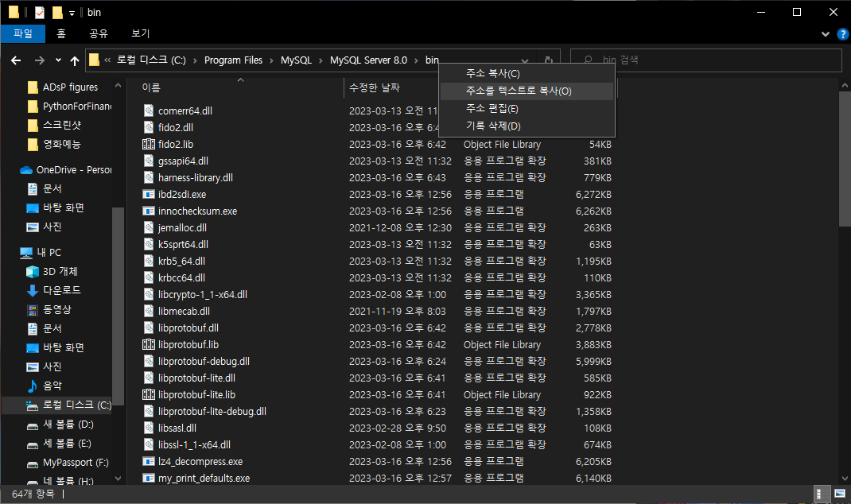Switch to large icons view in status bar
This screenshot has width=851, height=504.
click(x=840, y=494)
